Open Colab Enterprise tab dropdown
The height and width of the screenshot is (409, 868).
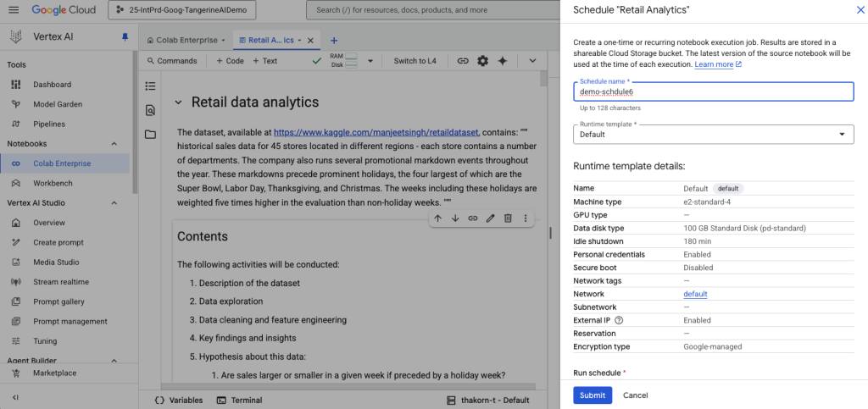[x=223, y=41]
